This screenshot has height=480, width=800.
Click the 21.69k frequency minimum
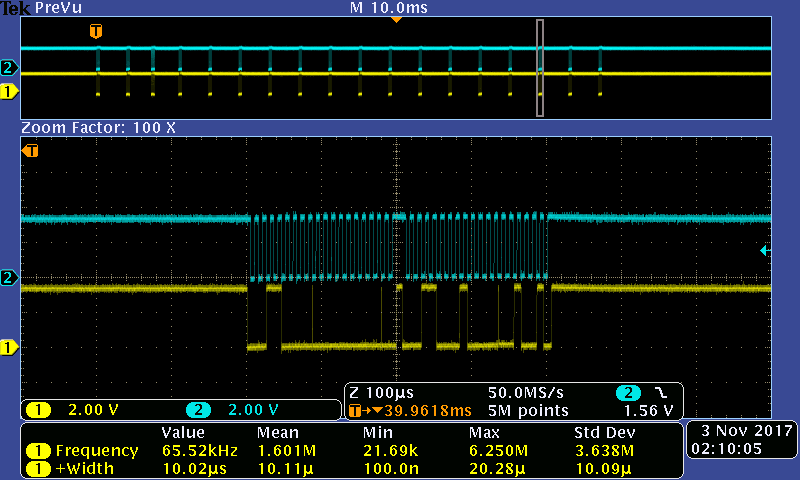tap(390, 451)
